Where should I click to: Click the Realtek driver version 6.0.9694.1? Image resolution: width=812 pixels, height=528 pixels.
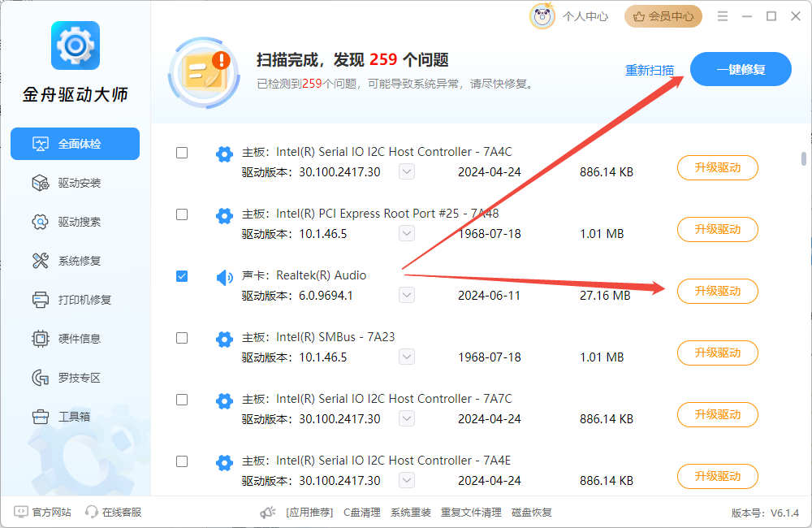click(326, 296)
